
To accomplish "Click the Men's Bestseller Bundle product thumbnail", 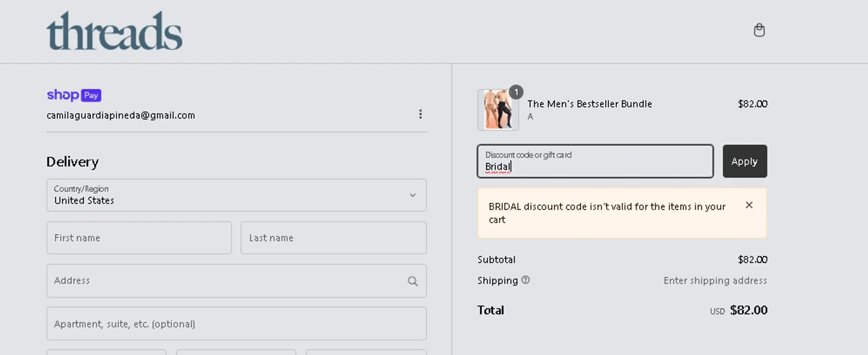I will (x=498, y=110).
